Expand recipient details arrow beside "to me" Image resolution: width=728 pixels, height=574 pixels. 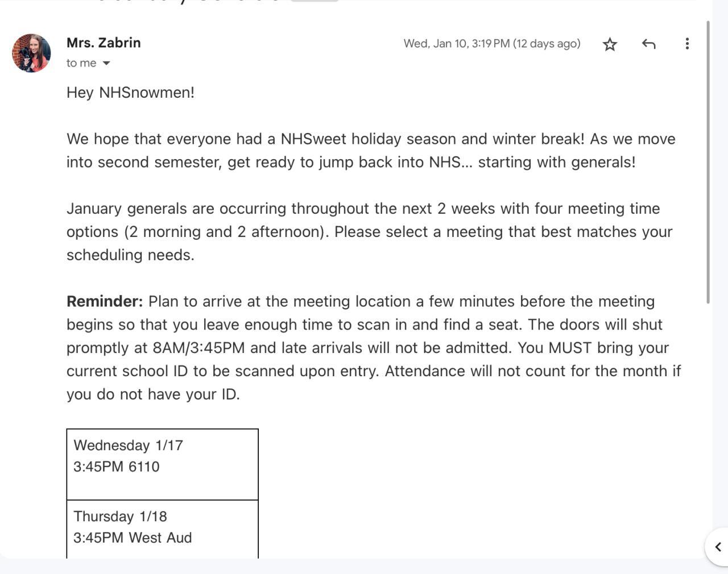[x=106, y=63]
